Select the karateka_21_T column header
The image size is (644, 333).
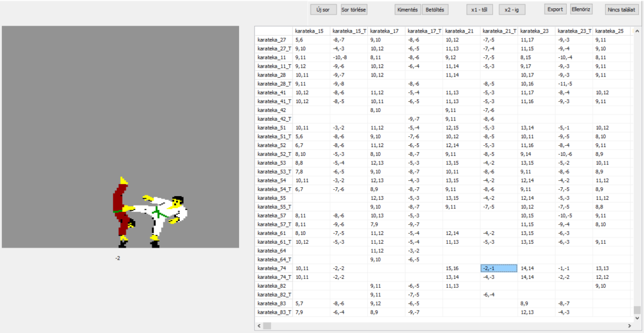pyautogui.click(x=499, y=31)
